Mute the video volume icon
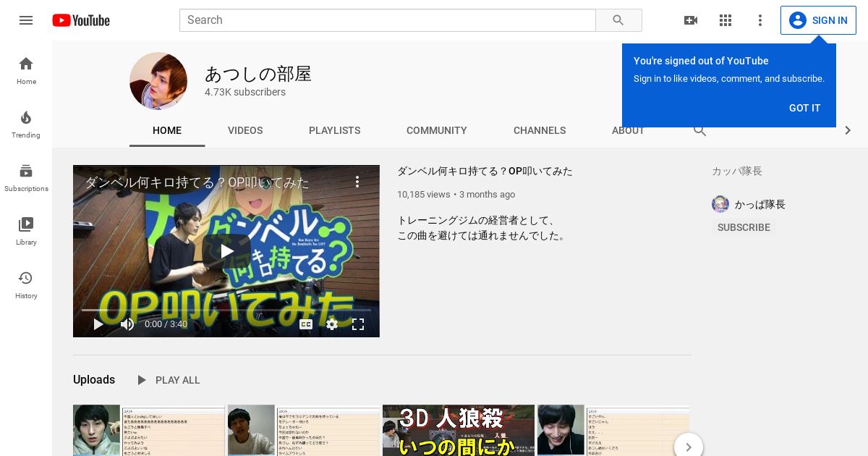The width and height of the screenshot is (868, 456). [x=127, y=324]
